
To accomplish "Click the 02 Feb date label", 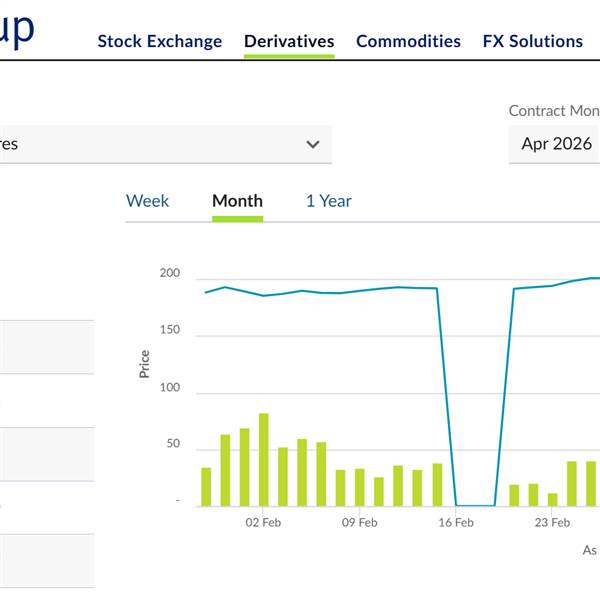I will (x=264, y=522).
